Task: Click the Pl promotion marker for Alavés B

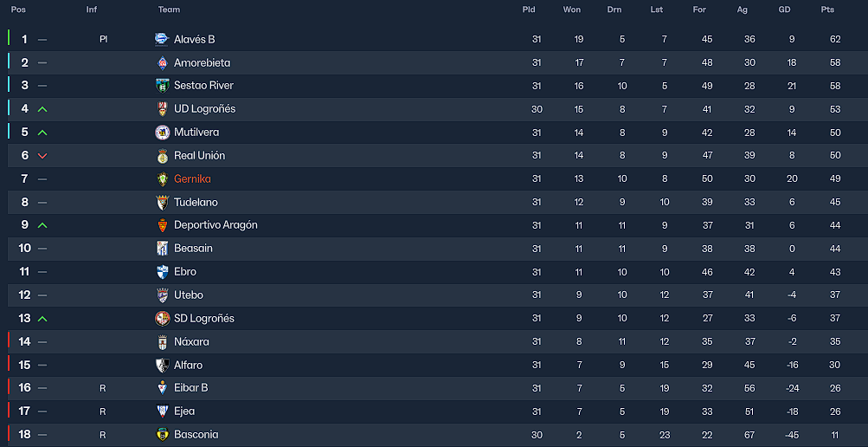Action: pyautogui.click(x=103, y=39)
